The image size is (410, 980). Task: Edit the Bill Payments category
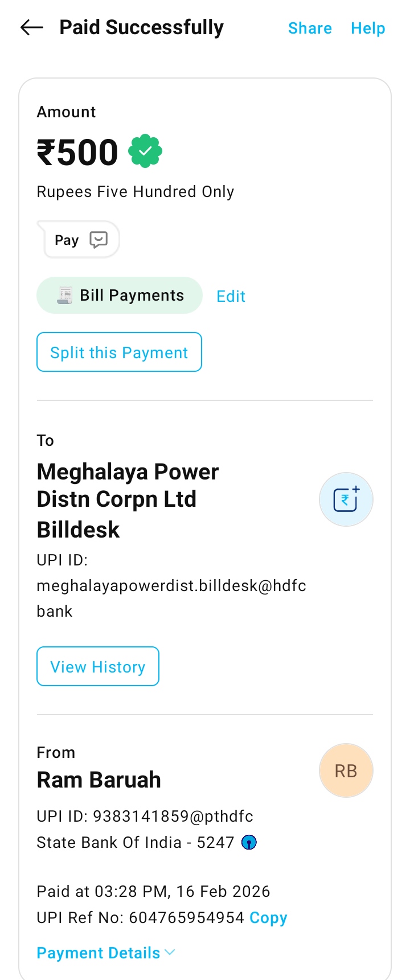point(231,296)
